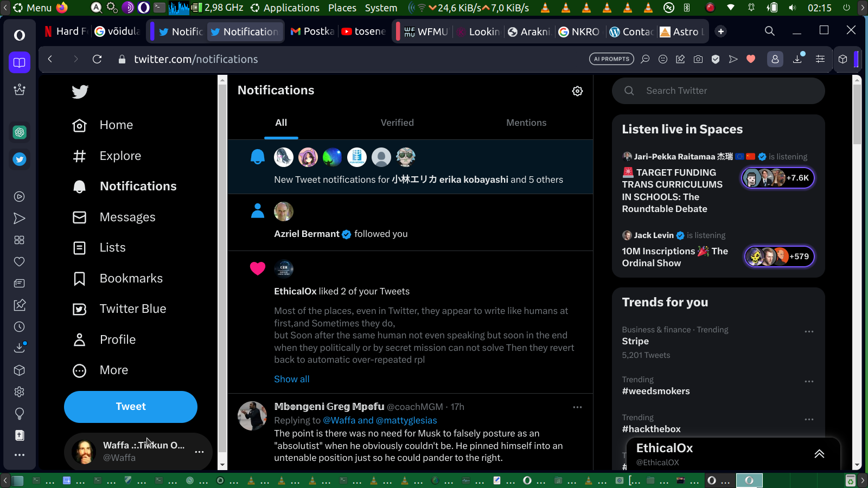Open Opera main menu logo
868x488 pixels.
20,35
